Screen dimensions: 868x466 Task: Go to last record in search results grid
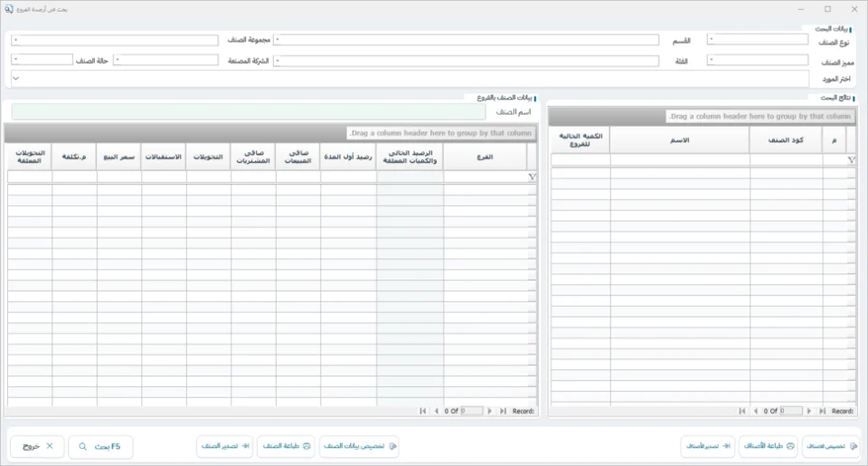[x=823, y=411]
